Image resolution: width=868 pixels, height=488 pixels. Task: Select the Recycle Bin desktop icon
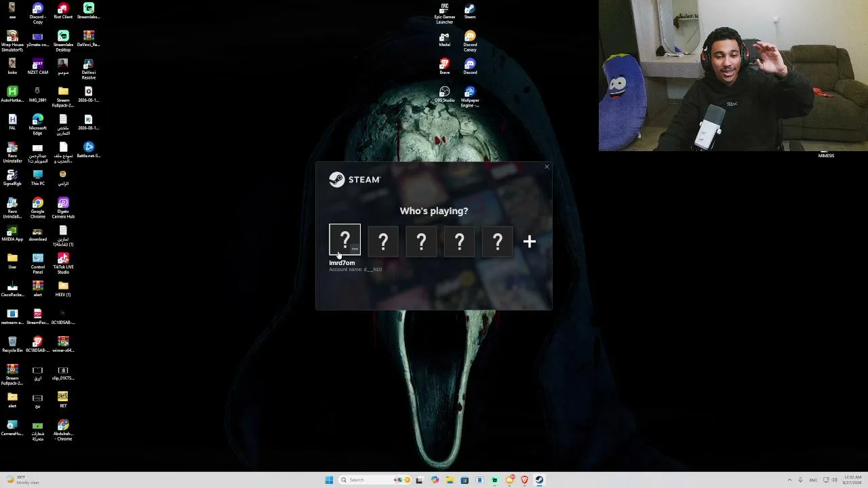12,344
